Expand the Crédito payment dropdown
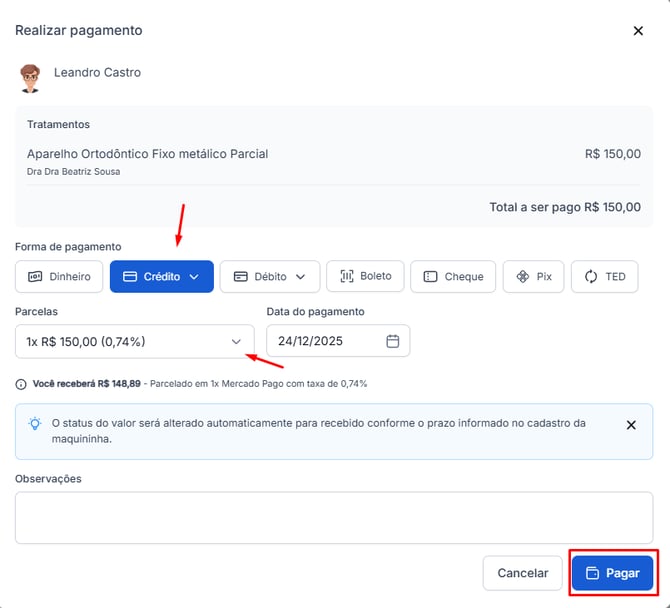The image size is (670, 608). [x=162, y=277]
